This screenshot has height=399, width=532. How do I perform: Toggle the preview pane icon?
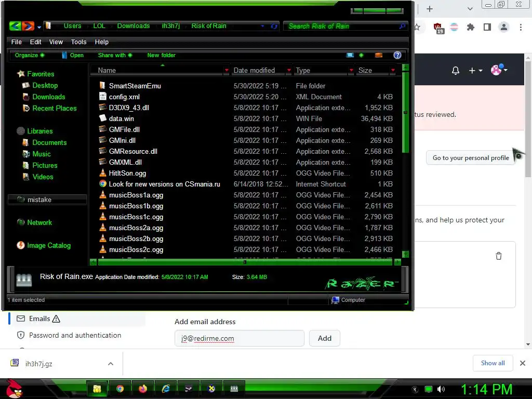[x=379, y=55]
